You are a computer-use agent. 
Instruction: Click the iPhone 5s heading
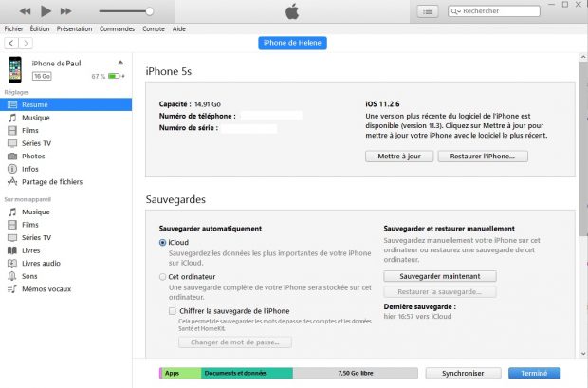169,71
